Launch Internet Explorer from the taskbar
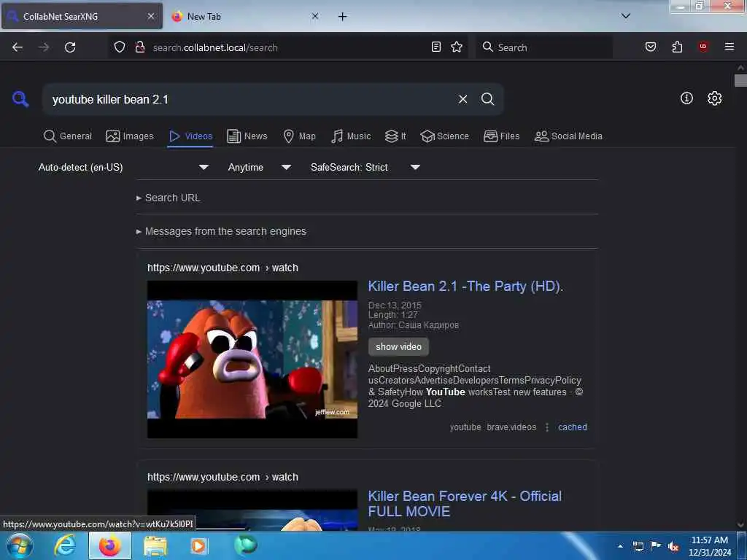This screenshot has height=560, width=747. tap(65, 545)
